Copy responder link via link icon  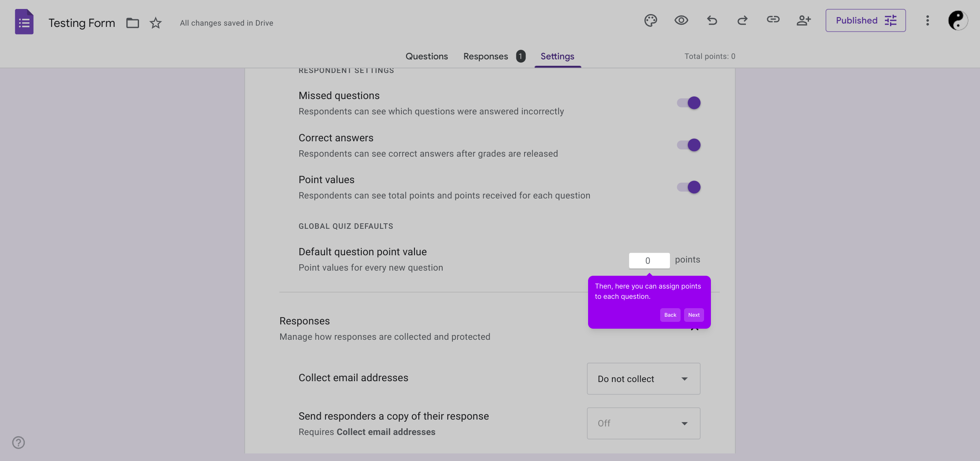(773, 20)
